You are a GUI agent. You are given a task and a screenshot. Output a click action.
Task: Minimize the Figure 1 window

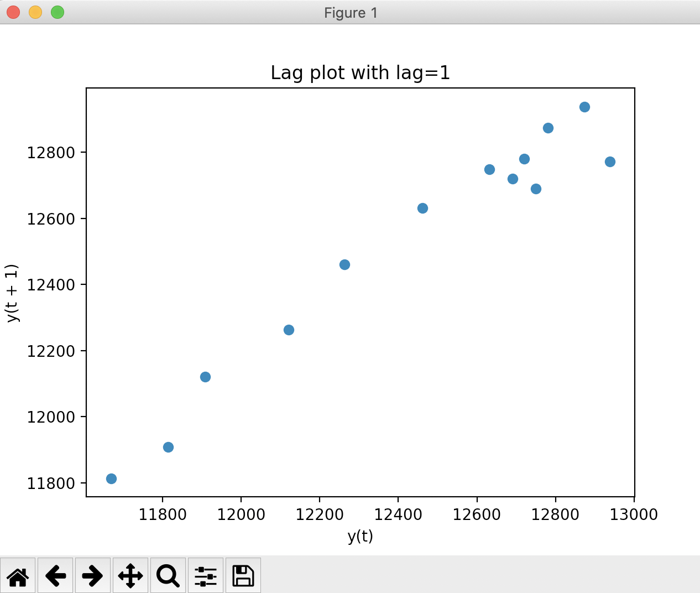coord(35,12)
